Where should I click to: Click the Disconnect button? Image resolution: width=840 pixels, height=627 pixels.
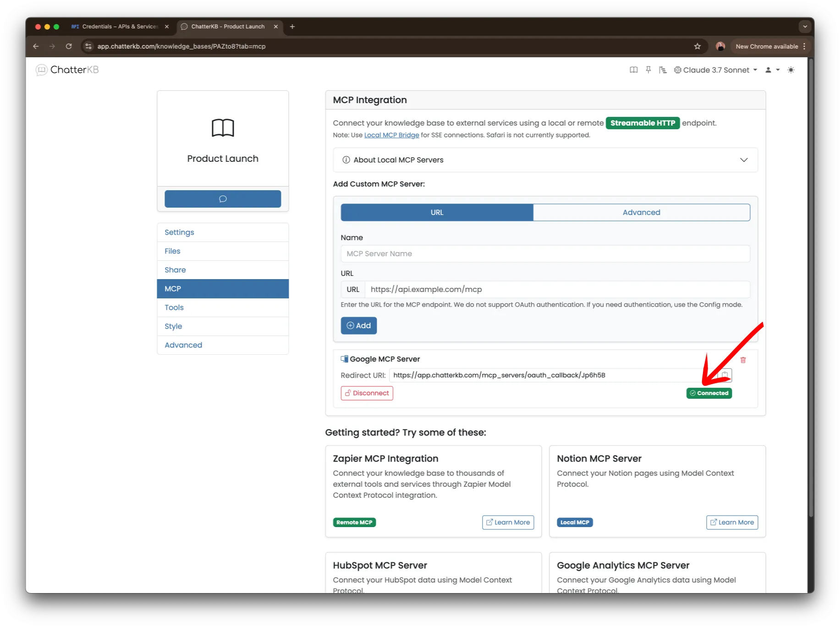(x=367, y=393)
